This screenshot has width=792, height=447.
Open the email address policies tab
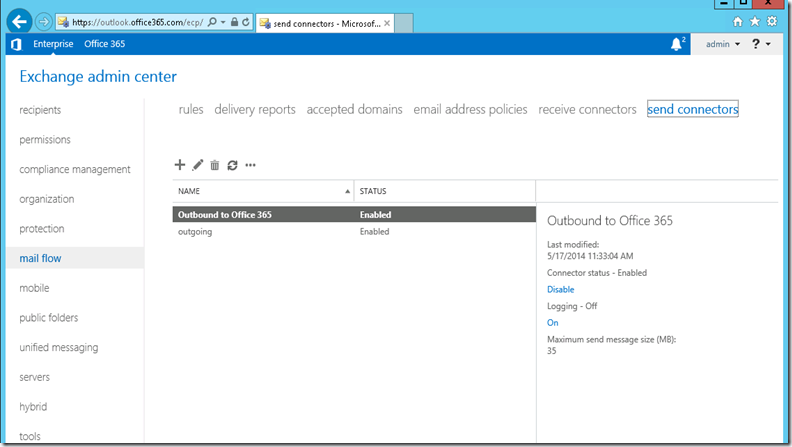(470, 109)
